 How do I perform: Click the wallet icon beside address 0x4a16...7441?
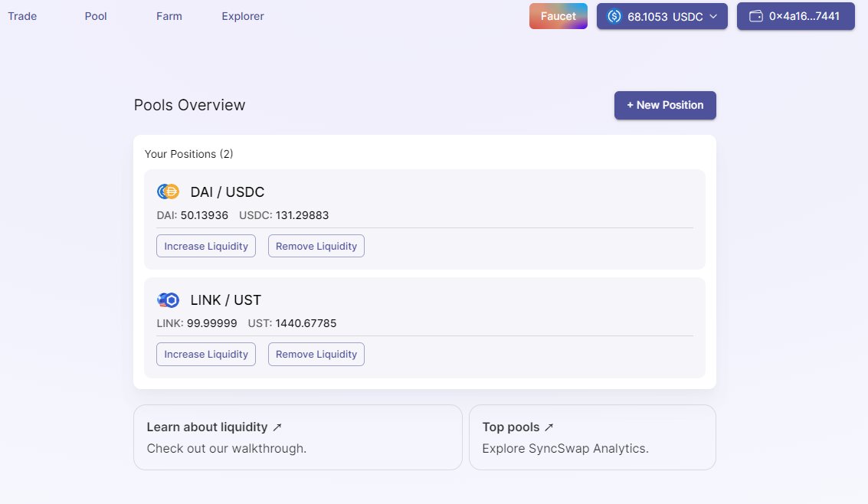(755, 16)
